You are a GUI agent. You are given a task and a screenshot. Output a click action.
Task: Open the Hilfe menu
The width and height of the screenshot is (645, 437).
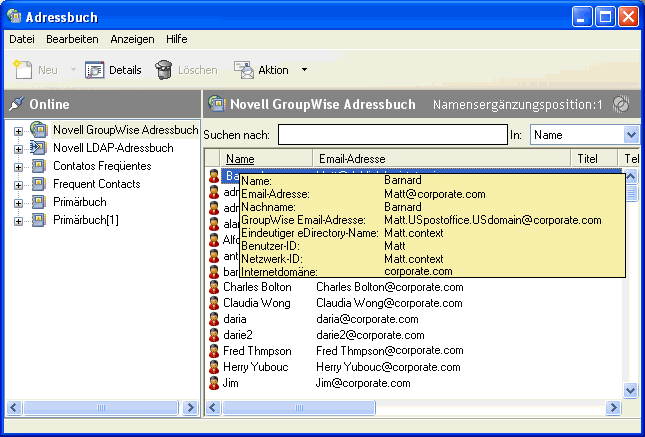click(x=177, y=39)
